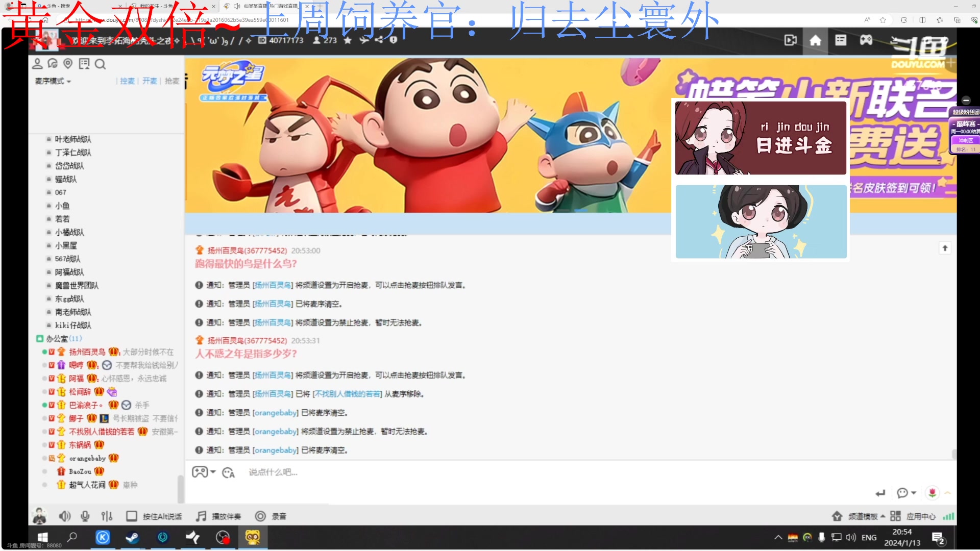
Task: Click the girl with phone thumbnail card
Action: coord(761,221)
